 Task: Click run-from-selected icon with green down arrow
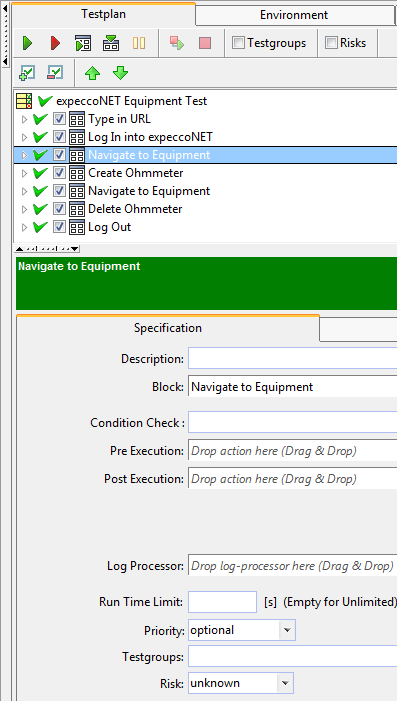coord(111,43)
